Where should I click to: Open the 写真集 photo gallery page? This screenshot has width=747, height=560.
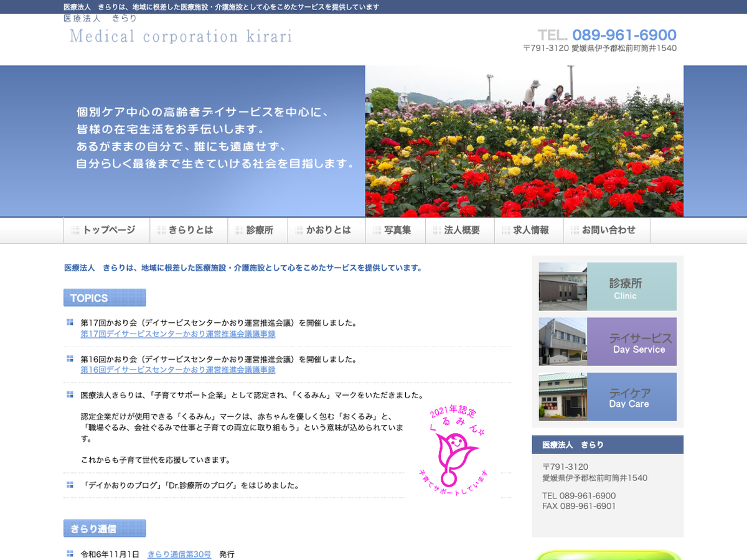coord(396,230)
